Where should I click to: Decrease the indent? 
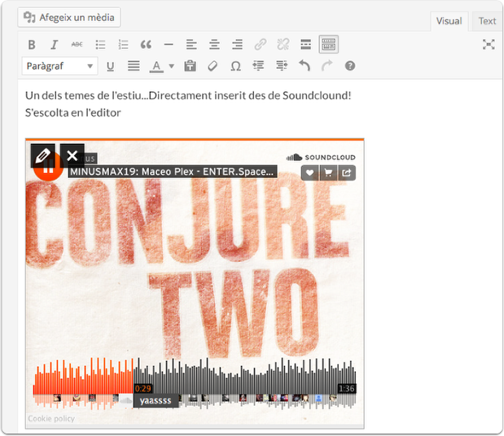click(258, 66)
